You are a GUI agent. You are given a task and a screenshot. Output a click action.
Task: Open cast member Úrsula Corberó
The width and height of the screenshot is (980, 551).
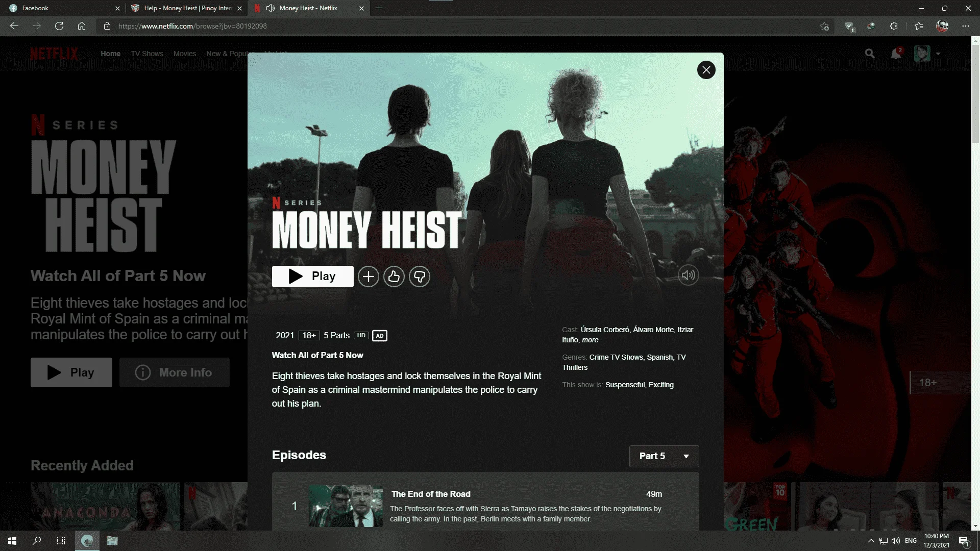[605, 330]
